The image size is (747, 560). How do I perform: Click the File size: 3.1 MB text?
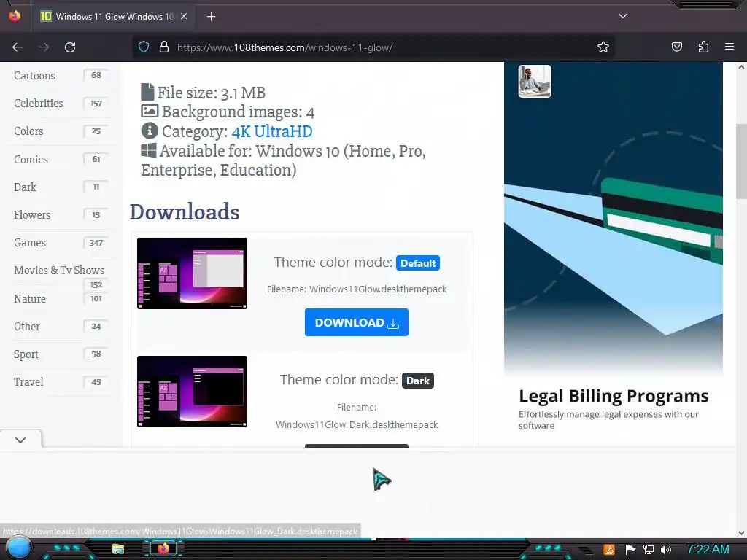(211, 93)
